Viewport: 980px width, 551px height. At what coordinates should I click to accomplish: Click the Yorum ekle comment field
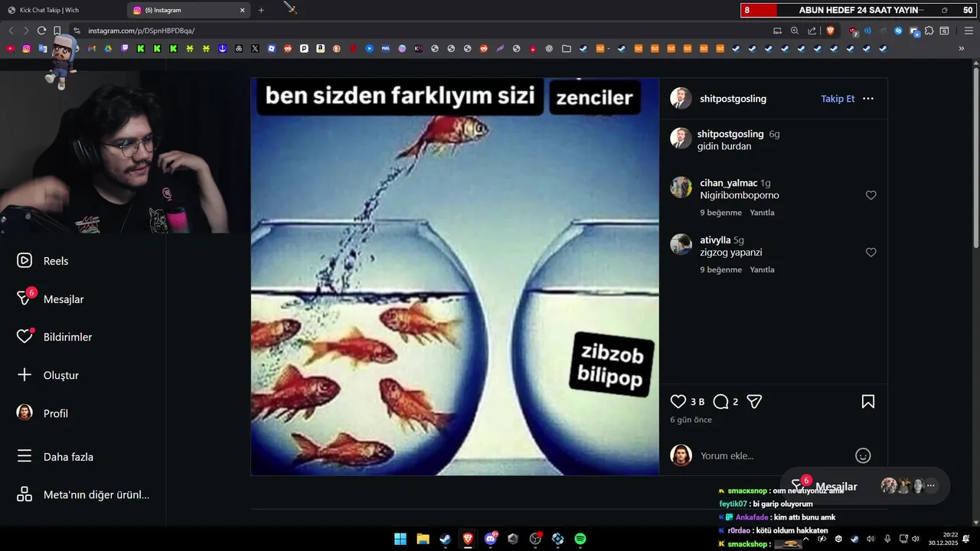773,456
